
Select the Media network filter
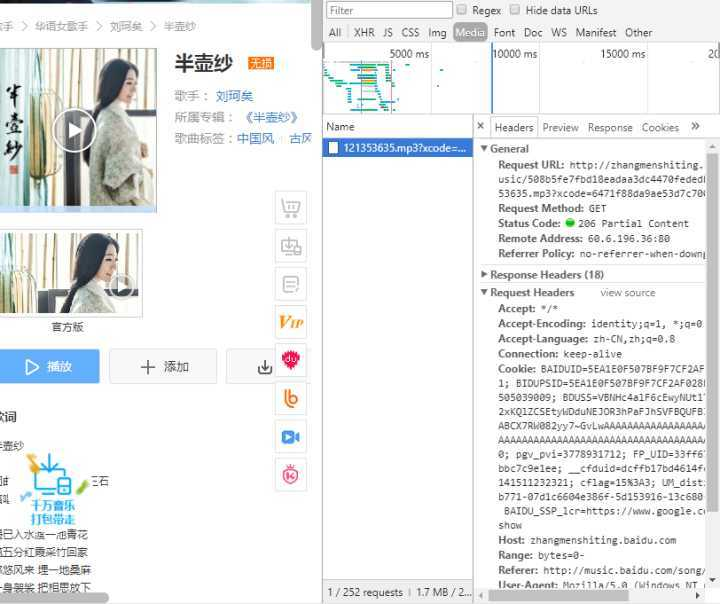470,32
